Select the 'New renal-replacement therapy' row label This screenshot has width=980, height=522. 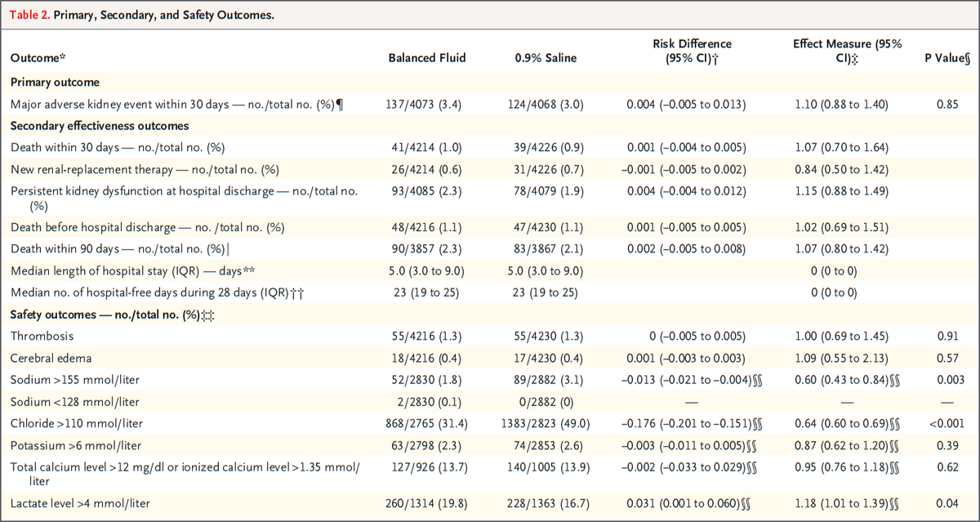(x=145, y=169)
